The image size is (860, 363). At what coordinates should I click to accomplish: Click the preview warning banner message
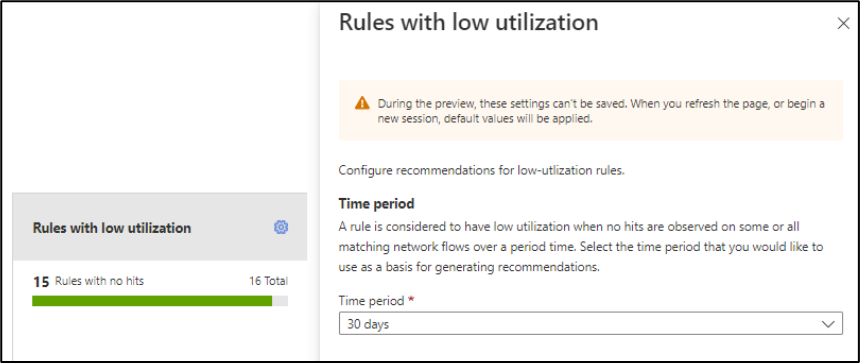click(x=601, y=111)
